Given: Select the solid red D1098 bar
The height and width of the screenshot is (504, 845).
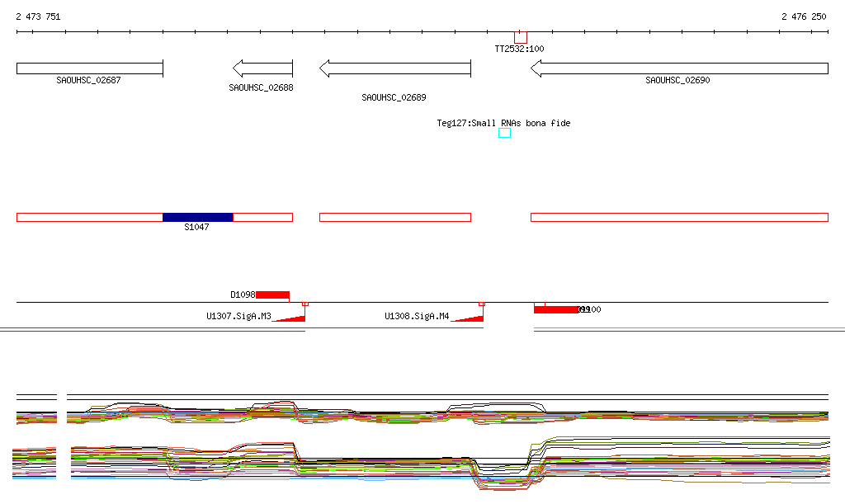Looking at the screenshot, I should coord(272,294).
